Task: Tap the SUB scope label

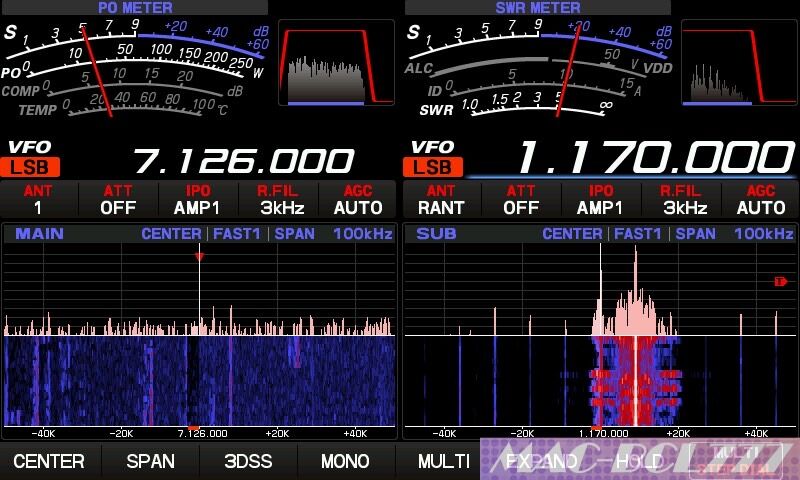Action: [x=436, y=234]
